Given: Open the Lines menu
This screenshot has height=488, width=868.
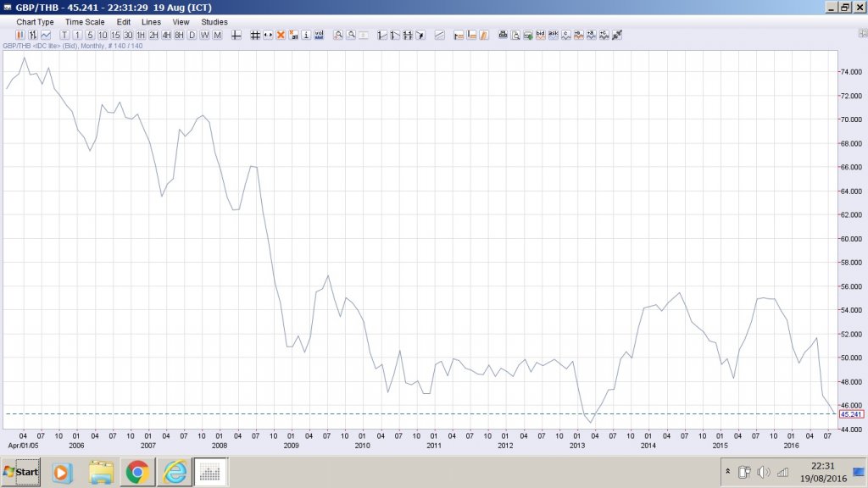Looking at the screenshot, I should pyautogui.click(x=151, y=22).
